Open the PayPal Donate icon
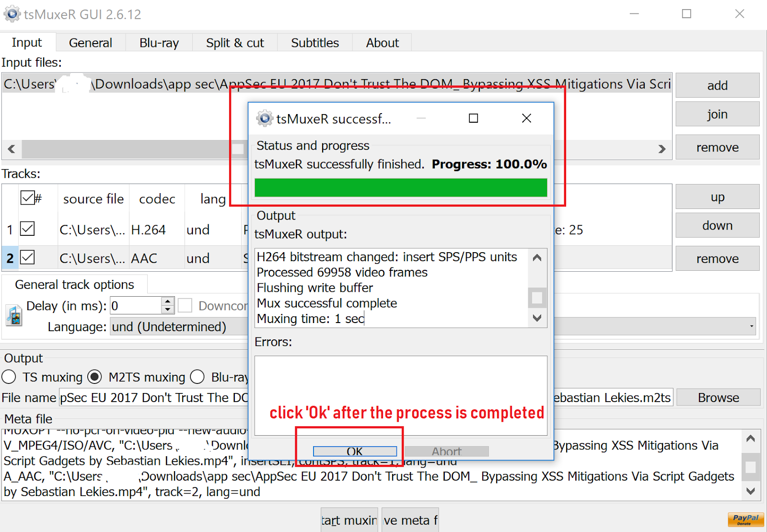 (745, 520)
